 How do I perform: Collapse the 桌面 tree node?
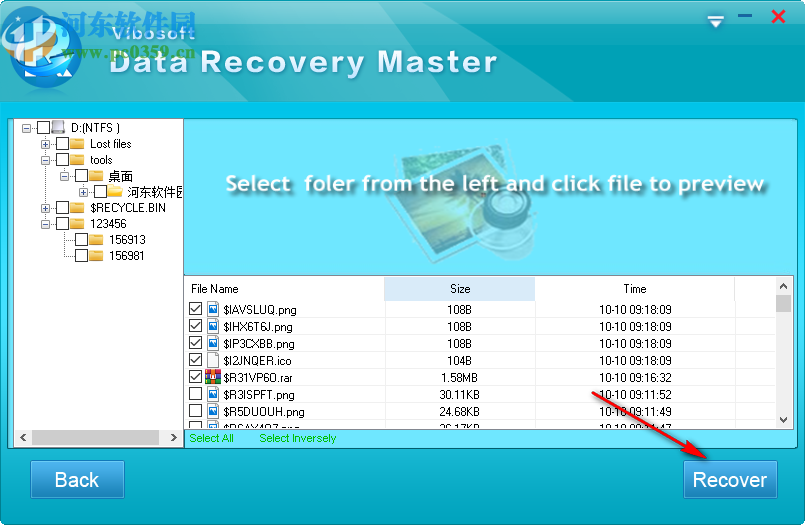pos(64,177)
